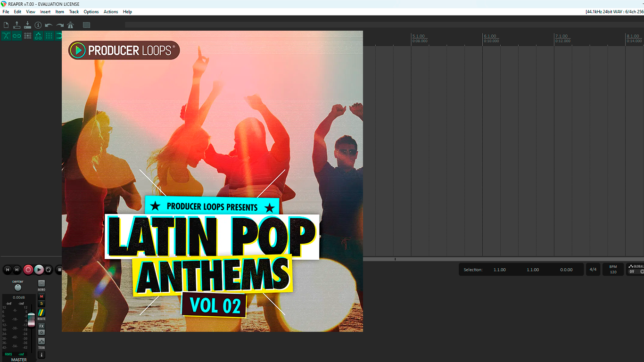644x362 pixels.
Task: Open the Track menu
Action: tap(74, 12)
